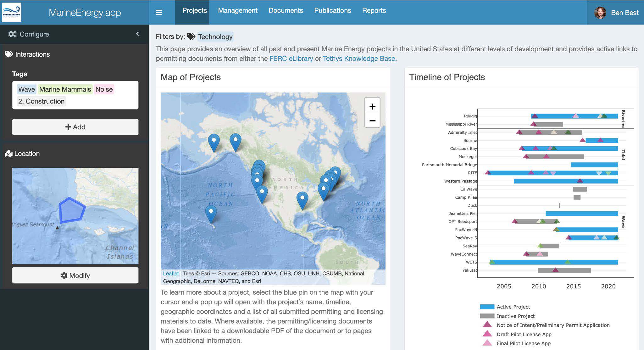The width and height of the screenshot is (644, 350).
Task: Click the Mississippi River inactive bar
Action: (548, 124)
